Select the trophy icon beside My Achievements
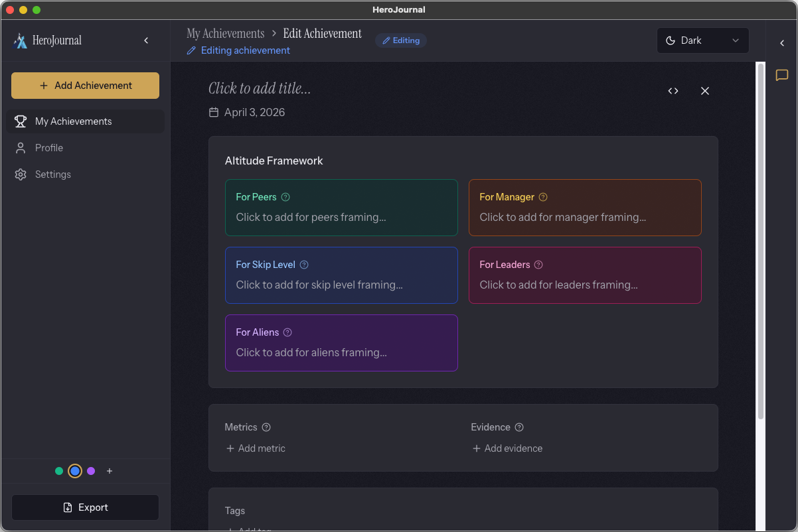Viewport: 798px width, 532px height. 20,121
